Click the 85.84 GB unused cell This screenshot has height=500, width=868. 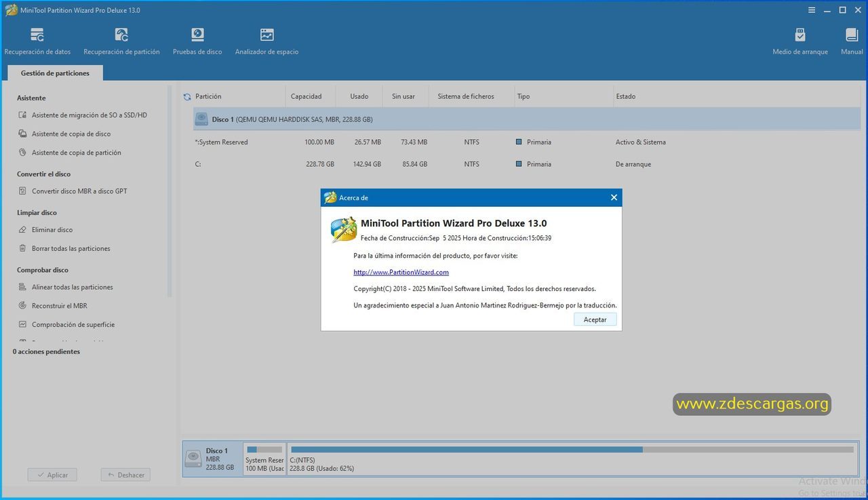(414, 164)
